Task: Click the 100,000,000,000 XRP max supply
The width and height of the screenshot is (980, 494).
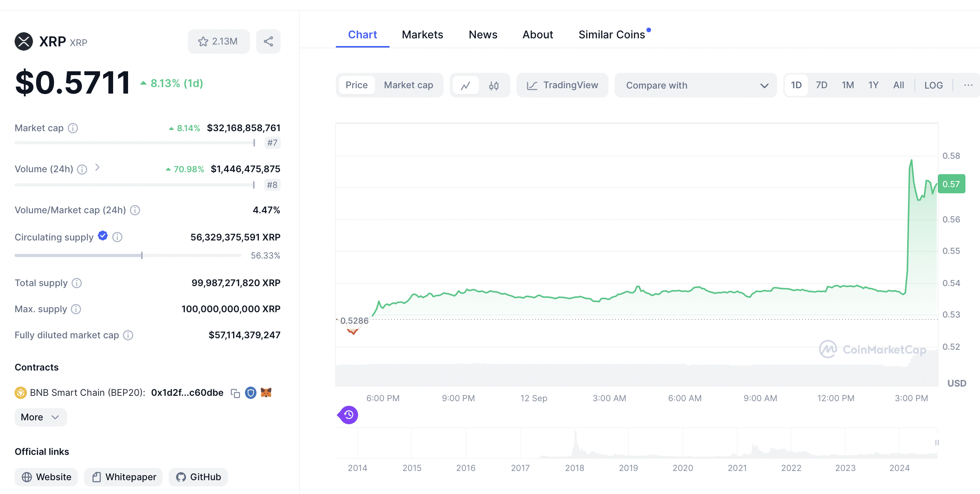Action: click(231, 309)
